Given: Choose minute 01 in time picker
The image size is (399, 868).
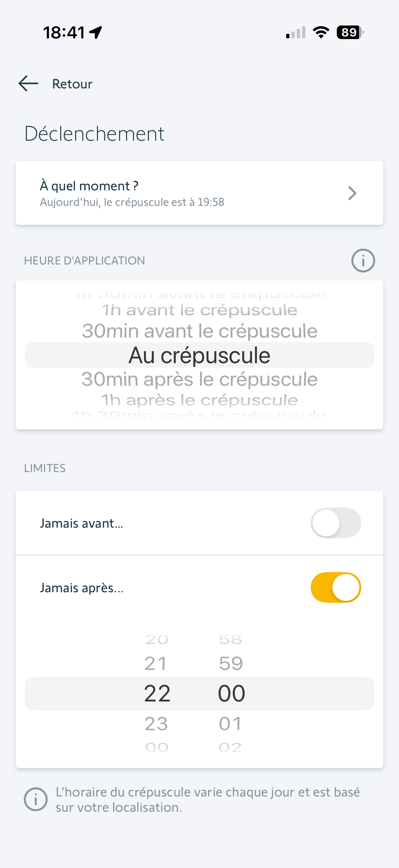Looking at the screenshot, I should click(x=231, y=723).
